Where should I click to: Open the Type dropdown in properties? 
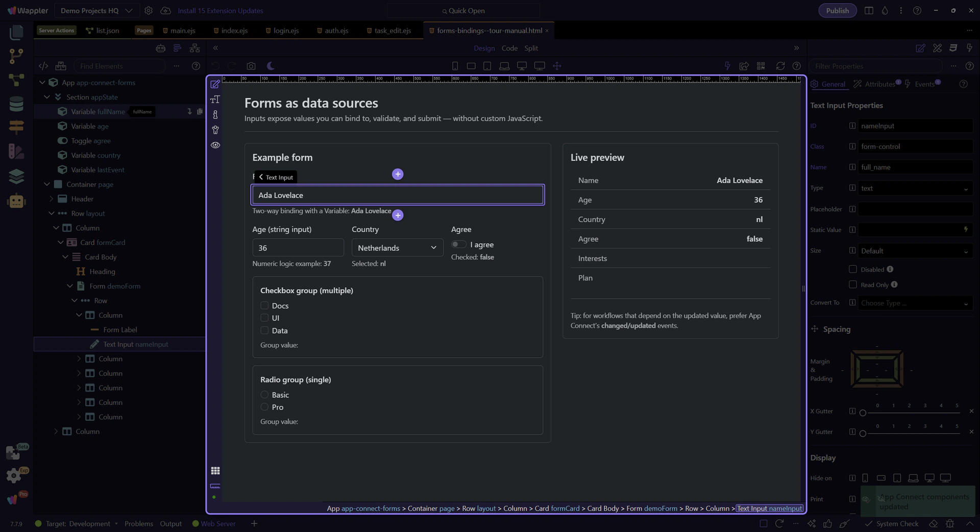pyautogui.click(x=915, y=188)
